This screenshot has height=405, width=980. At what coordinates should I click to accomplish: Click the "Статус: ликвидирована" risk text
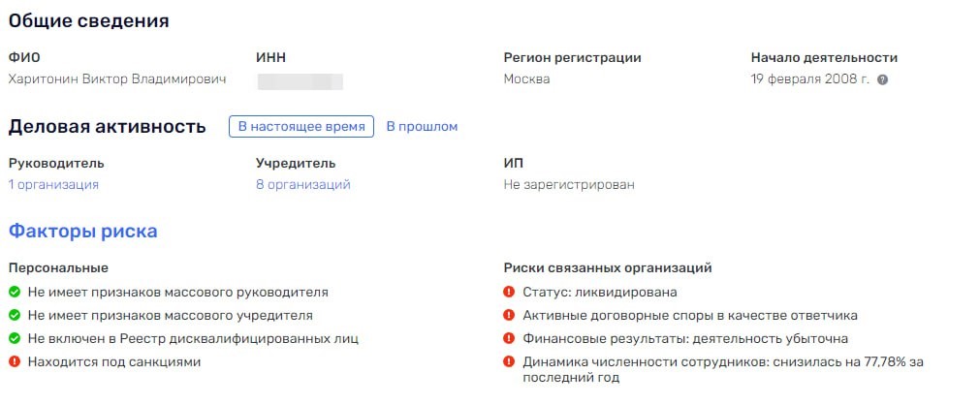(599, 292)
